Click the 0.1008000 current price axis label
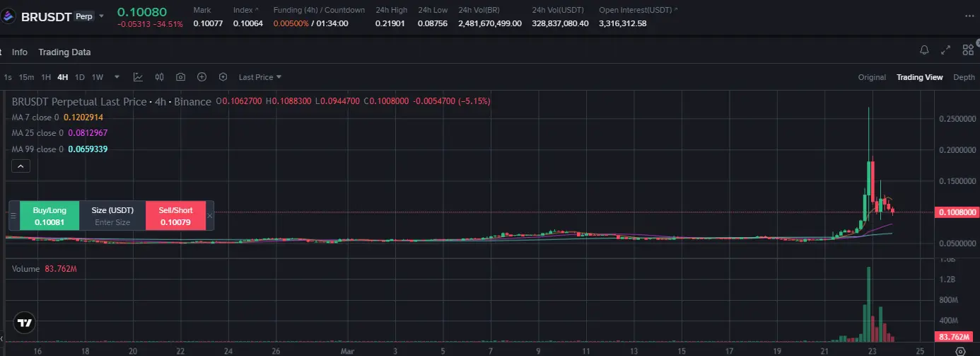Image resolution: width=980 pixels, height=356 pixels. pos(957,212)
